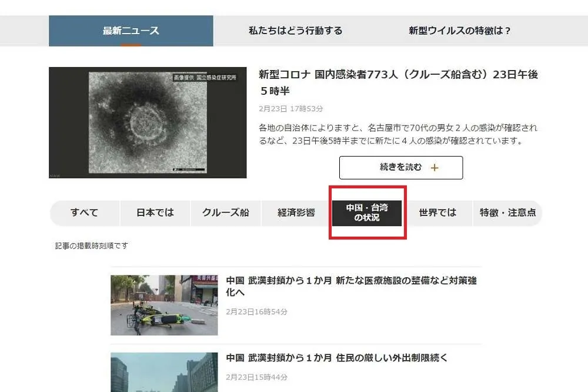The height and width of the screenshot is (392, 588).
Task: Select the 特徴・注意点 filter
Action: [x=508, y=213]
